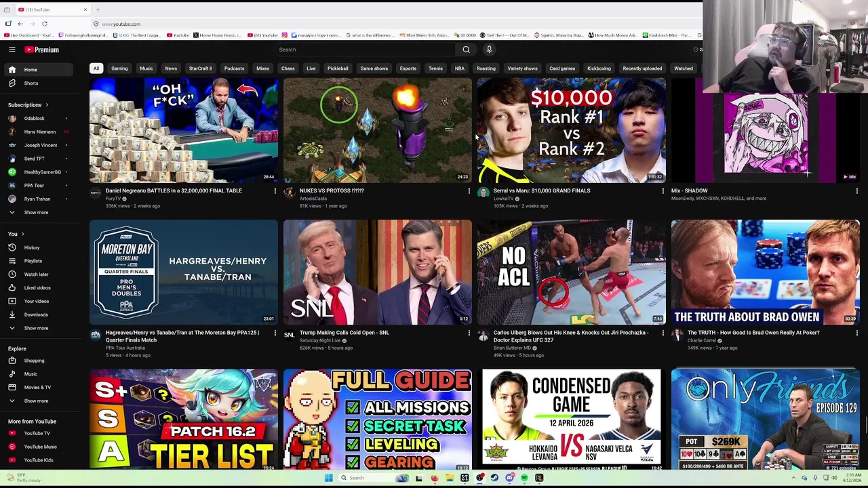Select the Chess filter chip

point(288,68)
